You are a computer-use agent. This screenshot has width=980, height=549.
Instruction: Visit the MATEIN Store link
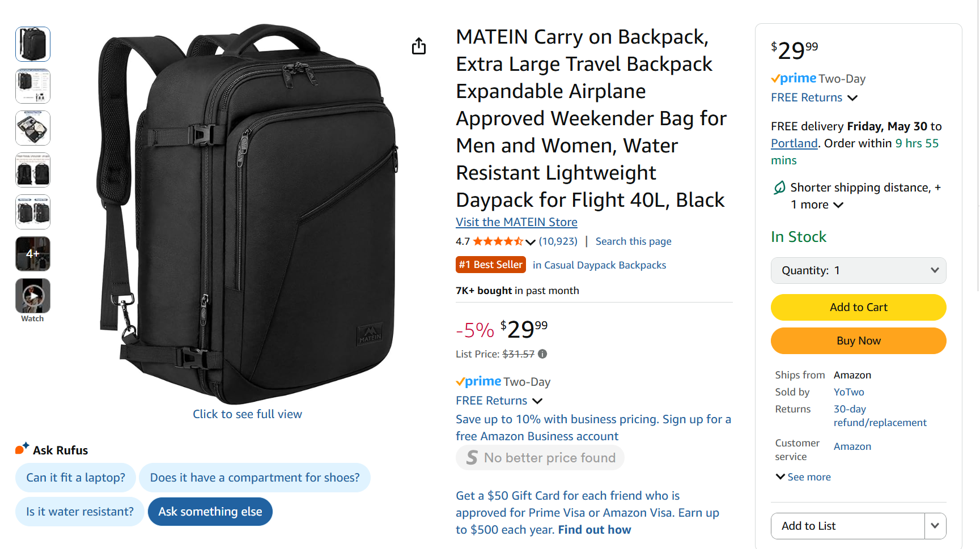coord(516,222)
